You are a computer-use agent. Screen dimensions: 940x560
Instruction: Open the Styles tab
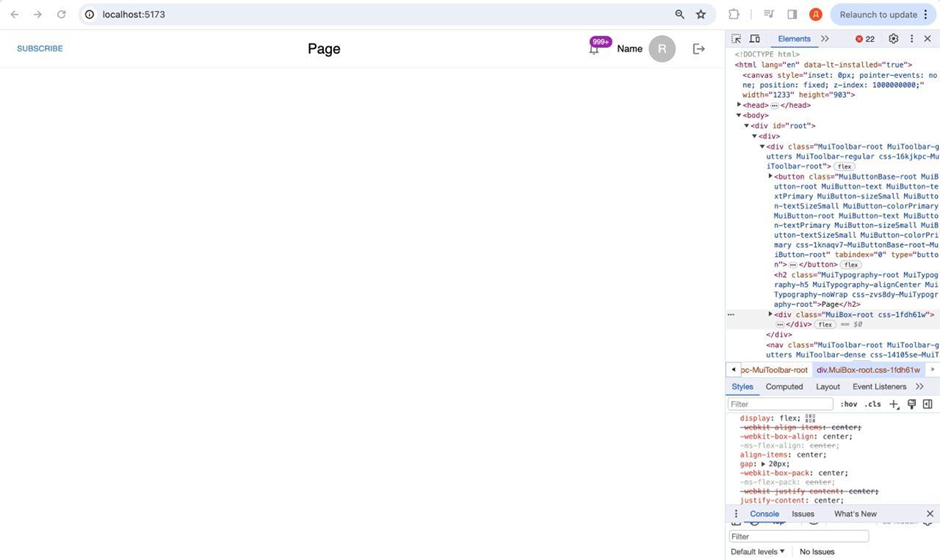click(x=742, y=387)
